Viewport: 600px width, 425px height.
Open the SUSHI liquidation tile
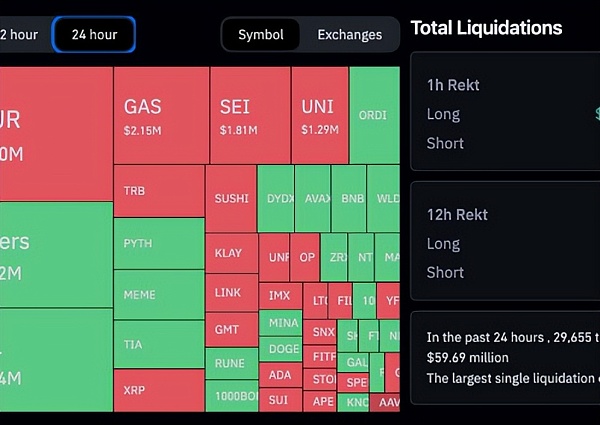click(x=231, y=199)
